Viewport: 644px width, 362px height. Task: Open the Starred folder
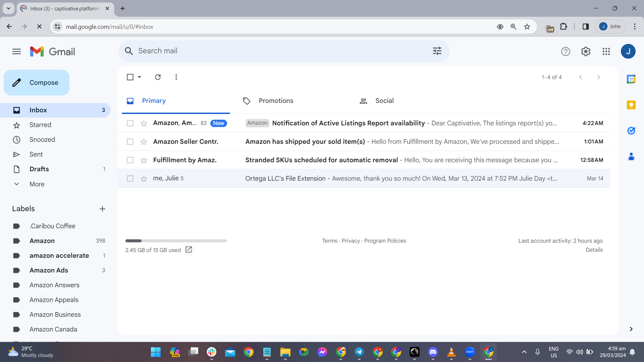coord(55,125)
